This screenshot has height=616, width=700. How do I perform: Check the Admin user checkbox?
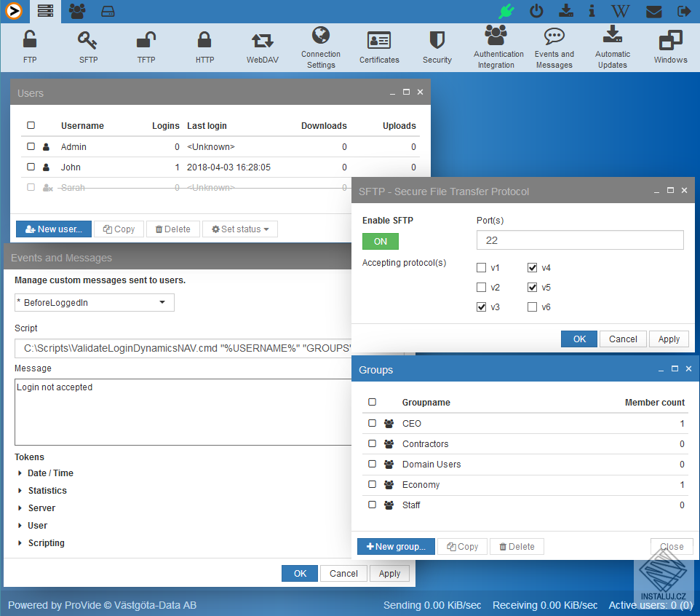(x=31, y=146)
